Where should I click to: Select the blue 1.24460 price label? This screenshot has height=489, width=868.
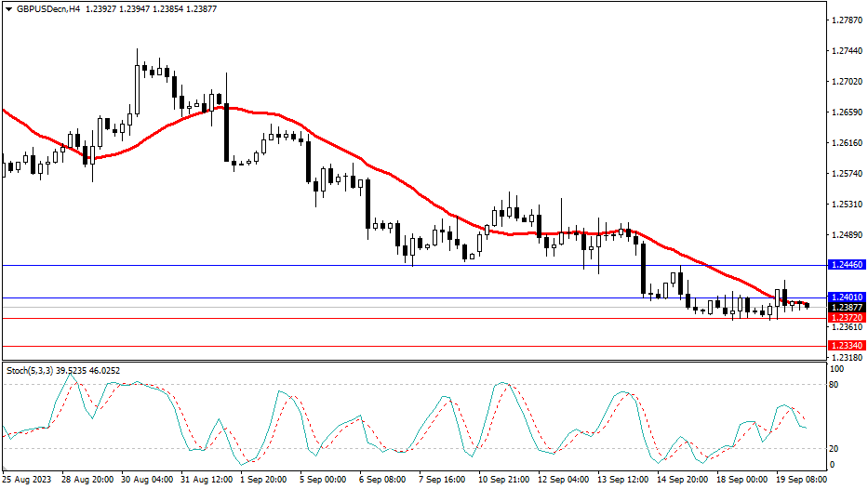pyautogui.click(x=847, y=265)
